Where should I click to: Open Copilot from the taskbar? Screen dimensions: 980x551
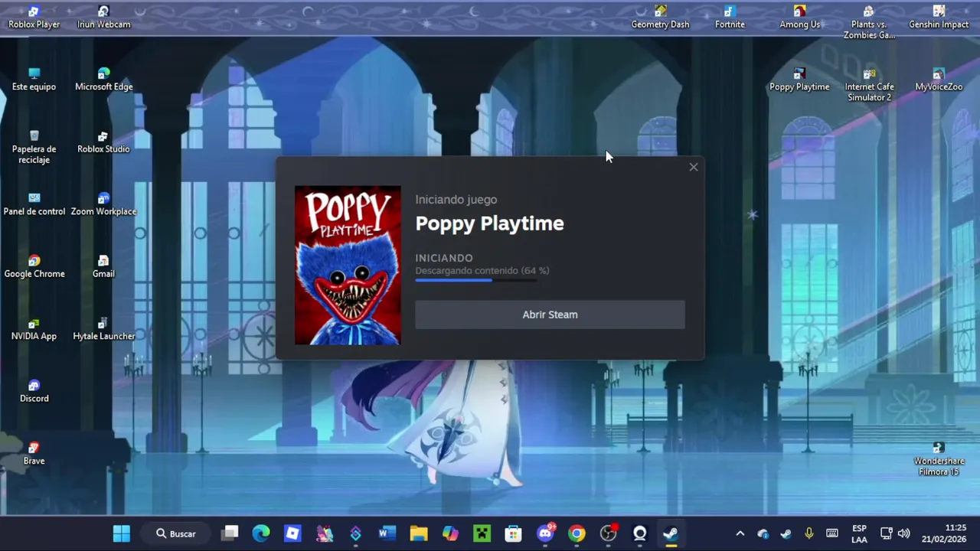tap(450, 533)
